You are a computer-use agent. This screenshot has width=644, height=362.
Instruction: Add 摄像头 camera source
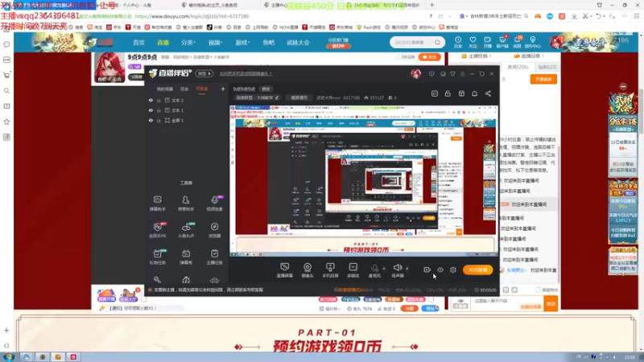(308, 270)
